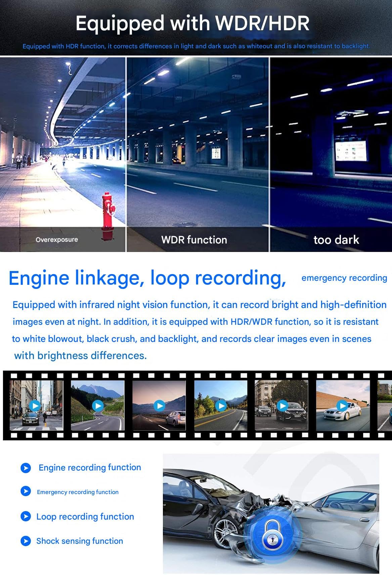Play the country road yellow line clip
The height and width of the screenshot is (575, 392).
221,406
